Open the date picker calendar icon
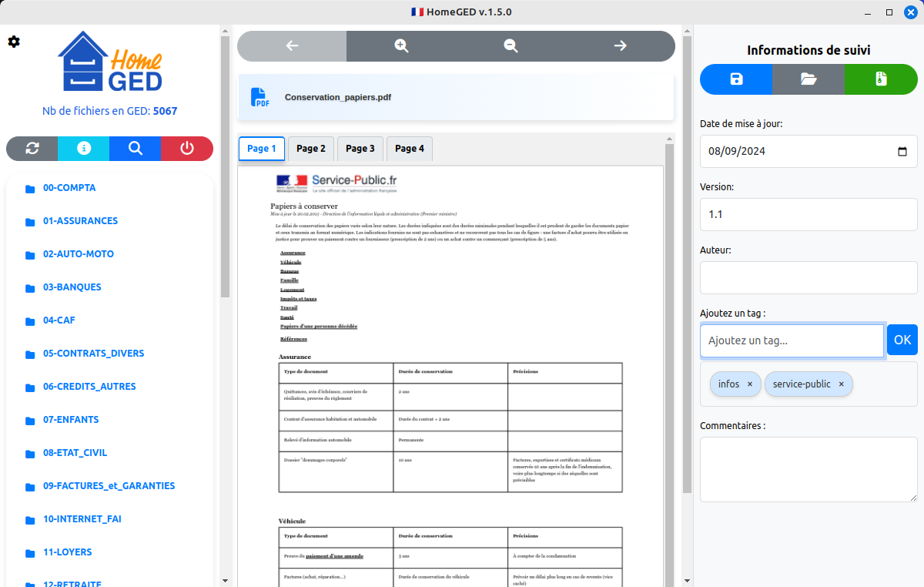Screen dimensions: 924x587 pos(902,152)
